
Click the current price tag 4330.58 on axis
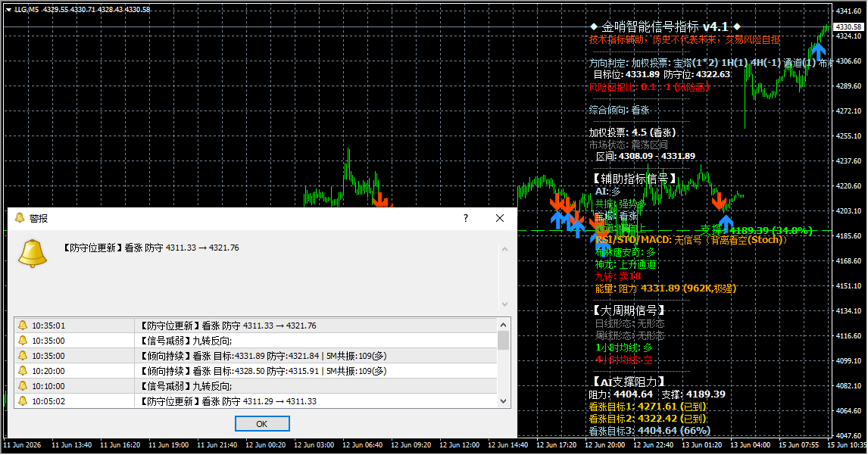pos(848,26)
